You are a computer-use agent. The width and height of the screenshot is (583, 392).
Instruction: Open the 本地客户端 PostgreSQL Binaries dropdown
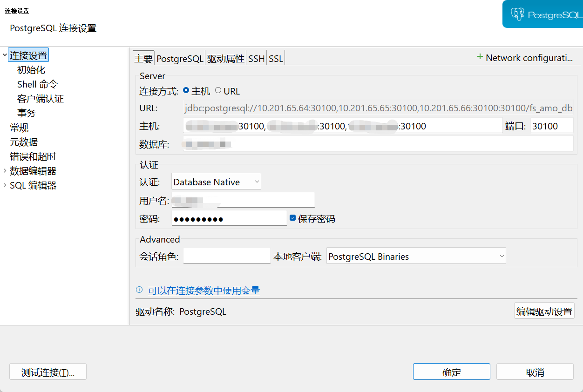click(x=416, y=256)
